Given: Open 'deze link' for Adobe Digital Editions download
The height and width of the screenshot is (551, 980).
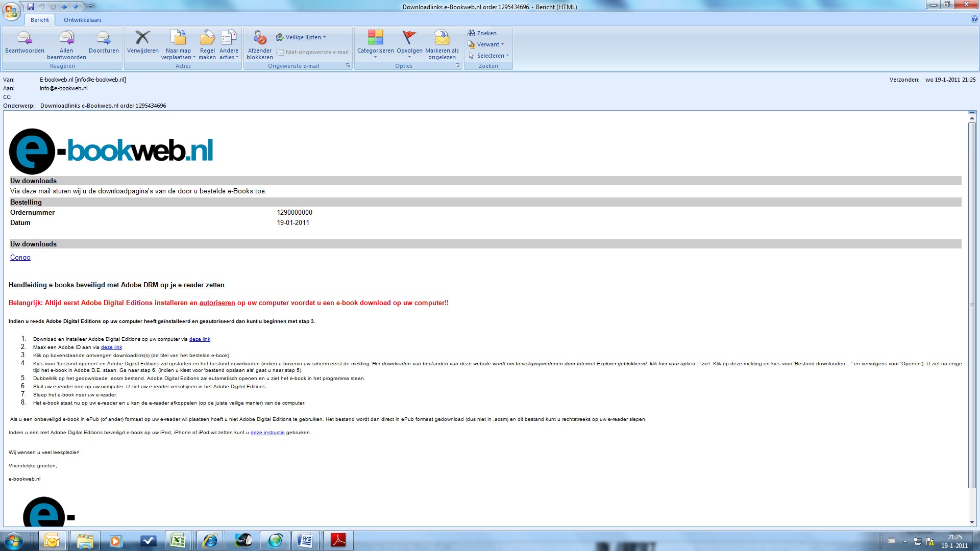Looking at the screenshot, I should tap(200, 339).
